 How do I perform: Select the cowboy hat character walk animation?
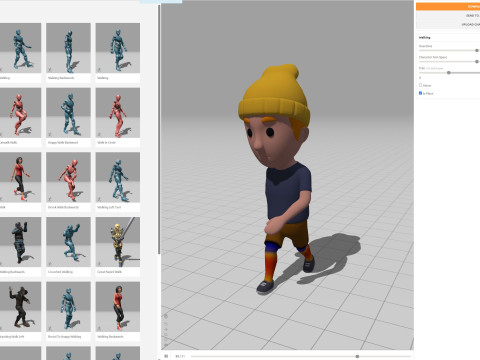[20, 311]
